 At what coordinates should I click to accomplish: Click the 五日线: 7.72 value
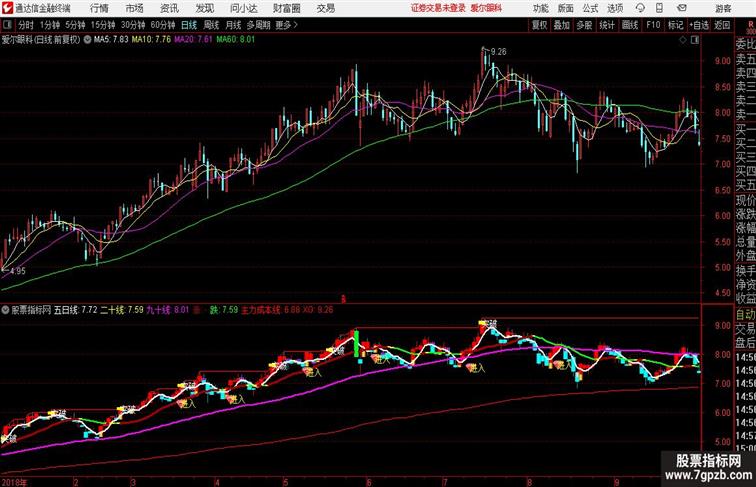76,310
